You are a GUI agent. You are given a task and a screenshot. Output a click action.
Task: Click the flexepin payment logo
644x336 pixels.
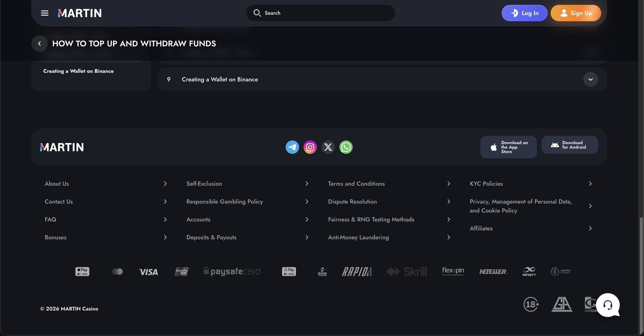coord(453,271)
